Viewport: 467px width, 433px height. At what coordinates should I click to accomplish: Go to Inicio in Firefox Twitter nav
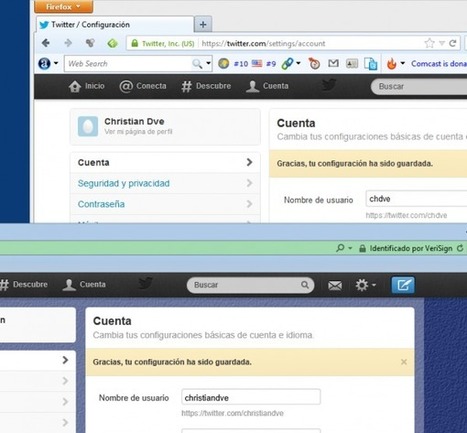(87, 86)
